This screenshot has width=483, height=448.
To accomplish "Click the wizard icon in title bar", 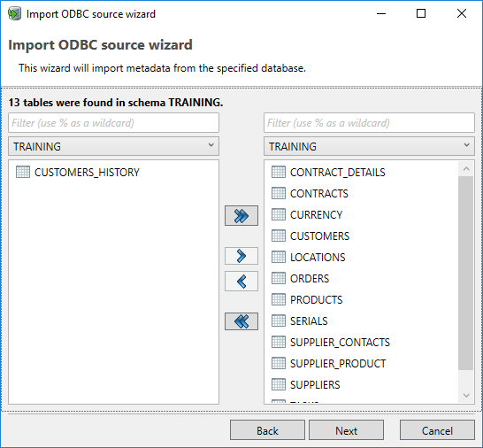I will (x=14, y=14).
